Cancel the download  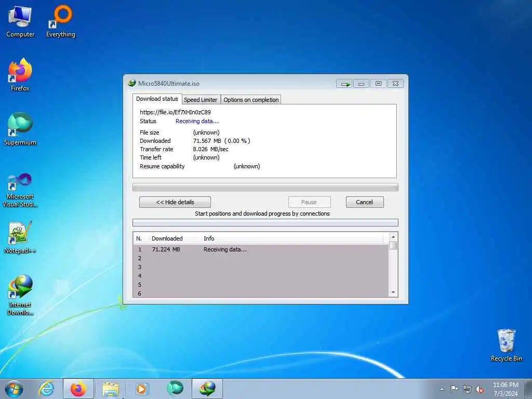(365, 202)
